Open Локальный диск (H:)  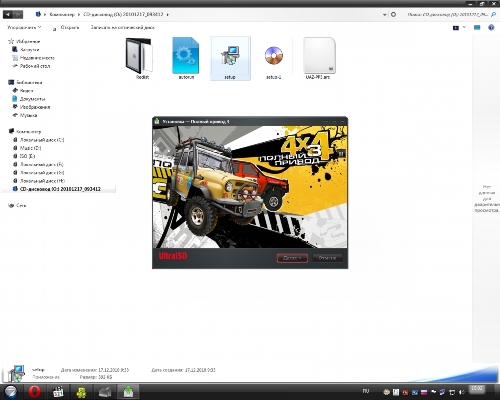[x=42, y=181]
